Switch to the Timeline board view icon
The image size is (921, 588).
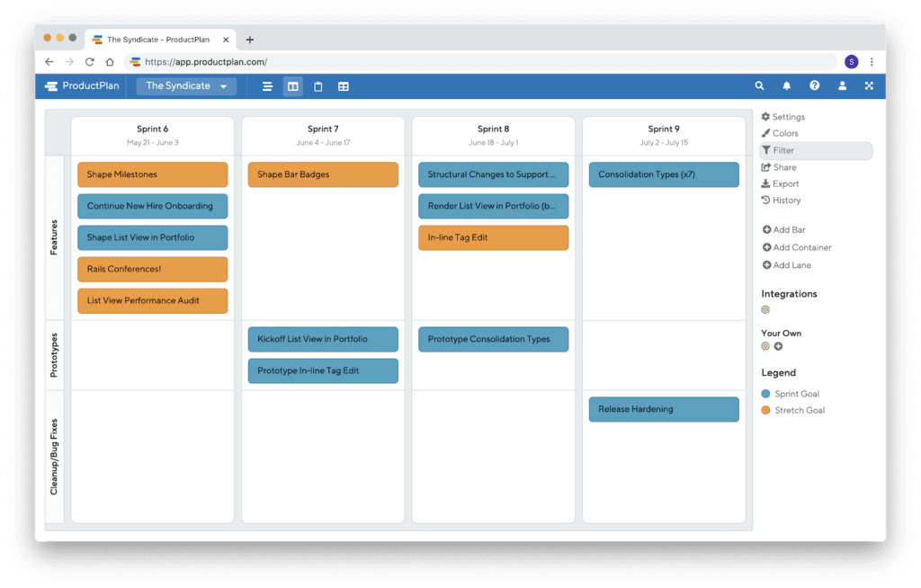coord(293,86)
